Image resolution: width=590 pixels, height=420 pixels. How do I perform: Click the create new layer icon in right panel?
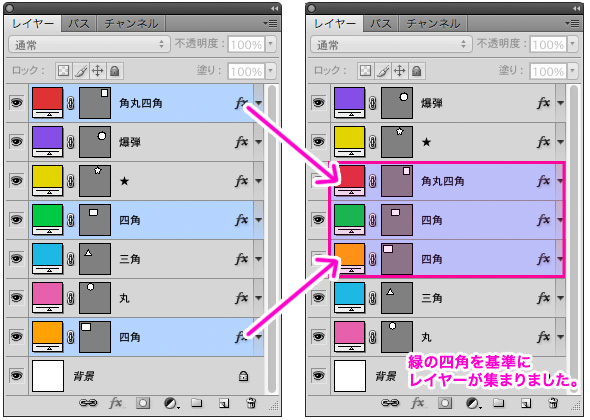[x=526, y=403]
